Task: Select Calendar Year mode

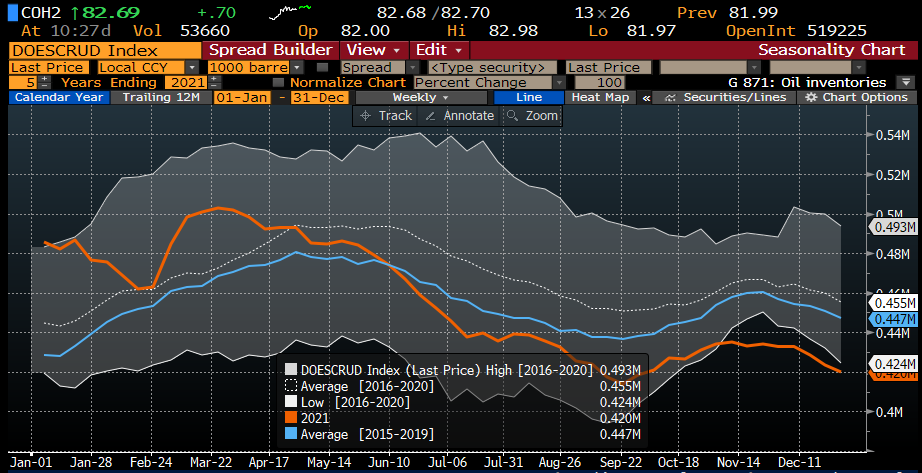Action: click(59, 98)
